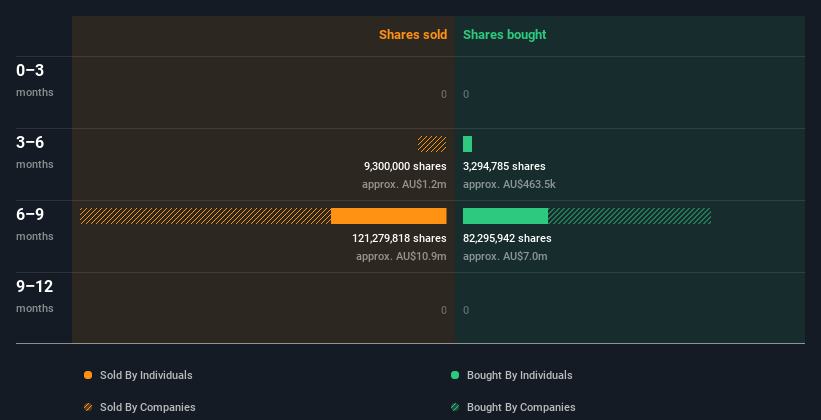Screen dimensions: 821x420
Task: Click the Bought By Companies hatched legend dot
Action: (455, 407)
